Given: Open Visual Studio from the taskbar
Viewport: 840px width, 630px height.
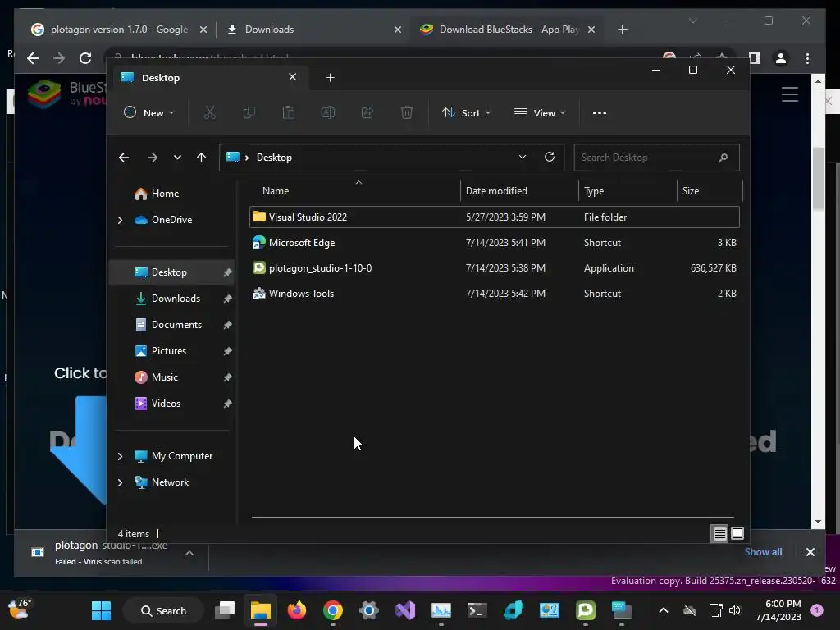Looking at the screenshot, I should coord(405,610).
